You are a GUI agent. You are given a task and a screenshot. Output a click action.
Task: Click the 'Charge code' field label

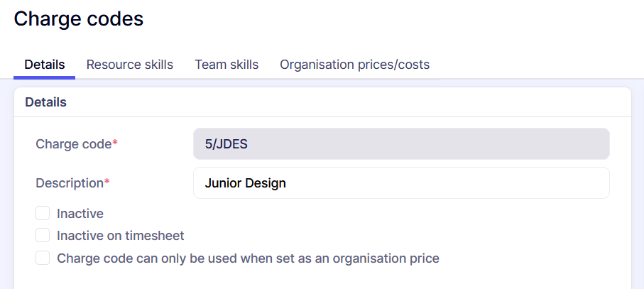coord(73,144)
